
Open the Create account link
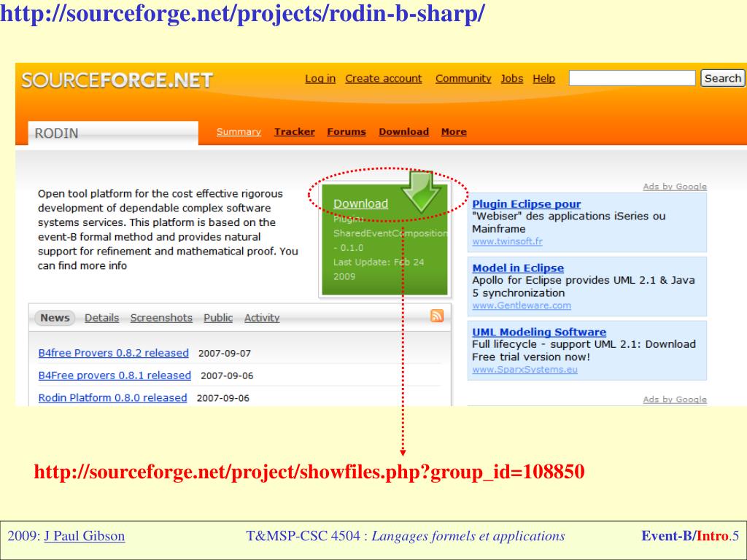pyautogui.click(x=384, y=79)
